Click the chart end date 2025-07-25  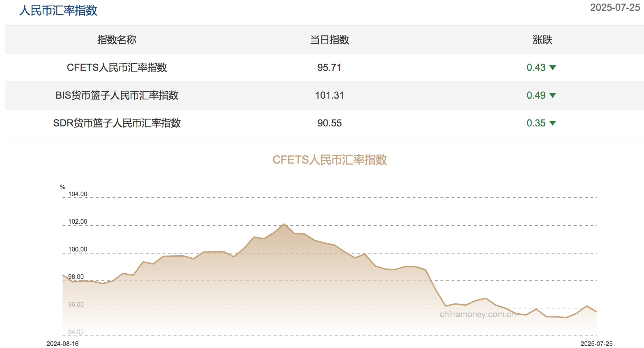coord(596,344)
